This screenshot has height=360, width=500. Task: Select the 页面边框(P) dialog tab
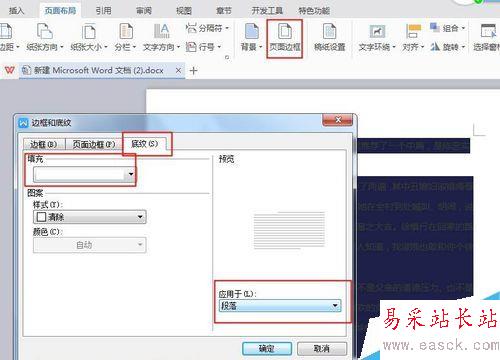pos(94,144)
